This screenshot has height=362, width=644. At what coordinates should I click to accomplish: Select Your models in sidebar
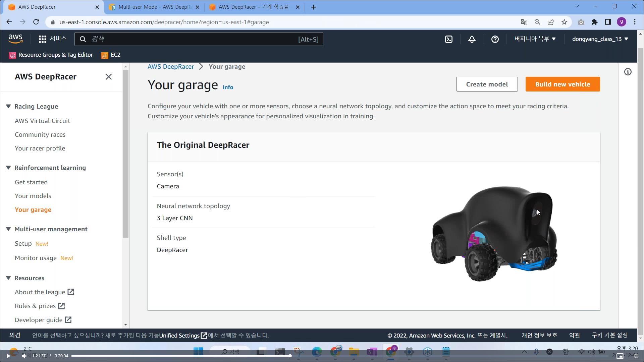point(33,196)
